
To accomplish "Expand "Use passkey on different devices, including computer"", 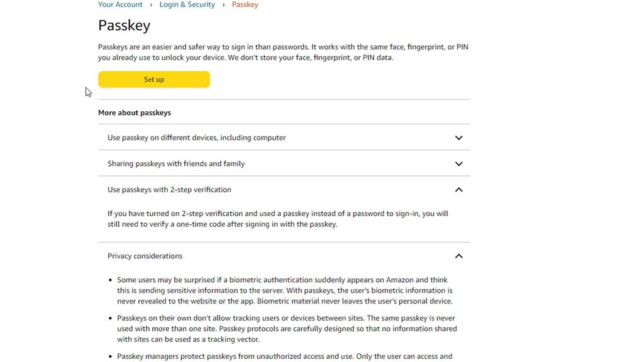I will point(196,138).
